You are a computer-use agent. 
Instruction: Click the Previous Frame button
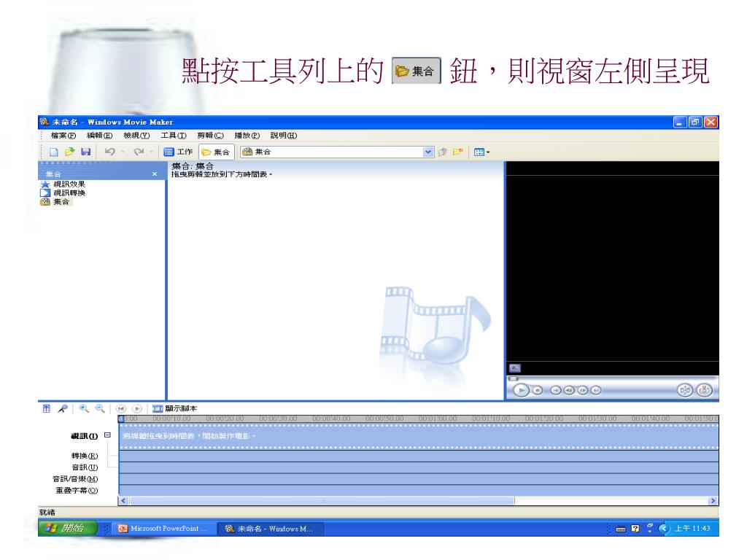(x=569, y=391)
